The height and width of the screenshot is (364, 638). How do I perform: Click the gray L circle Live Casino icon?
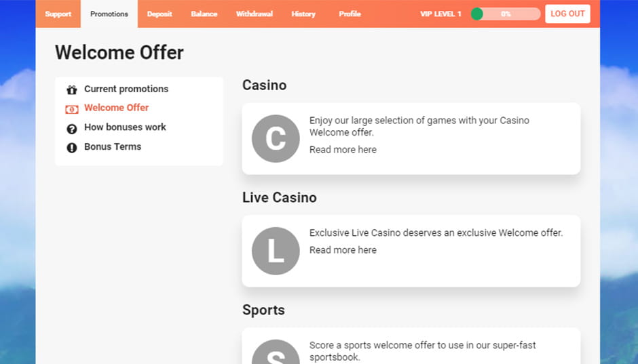276,251
